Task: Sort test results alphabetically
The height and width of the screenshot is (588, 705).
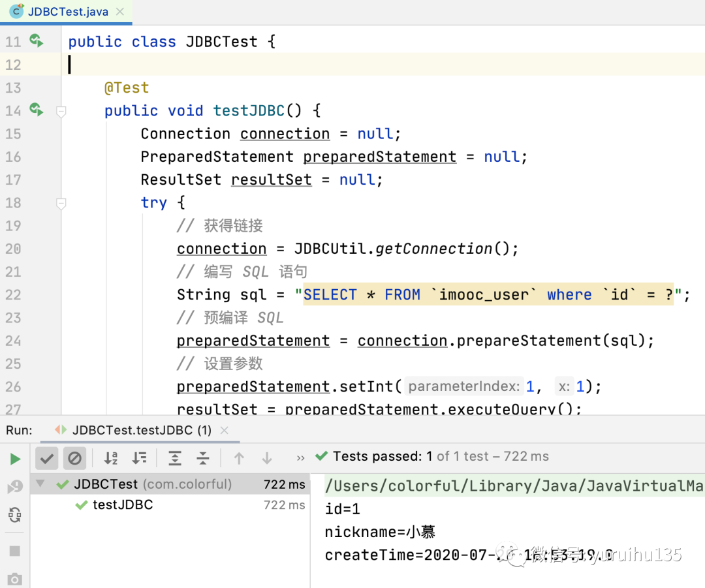Action: point(110,458)
